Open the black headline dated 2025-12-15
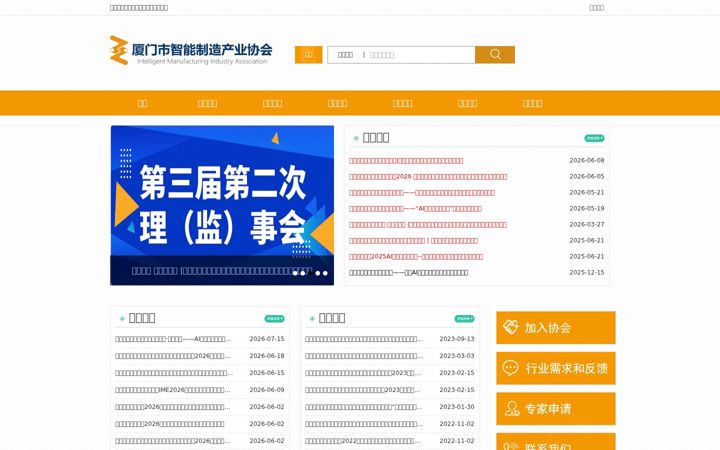Screen dimensions: 720x450 point(409,273)
